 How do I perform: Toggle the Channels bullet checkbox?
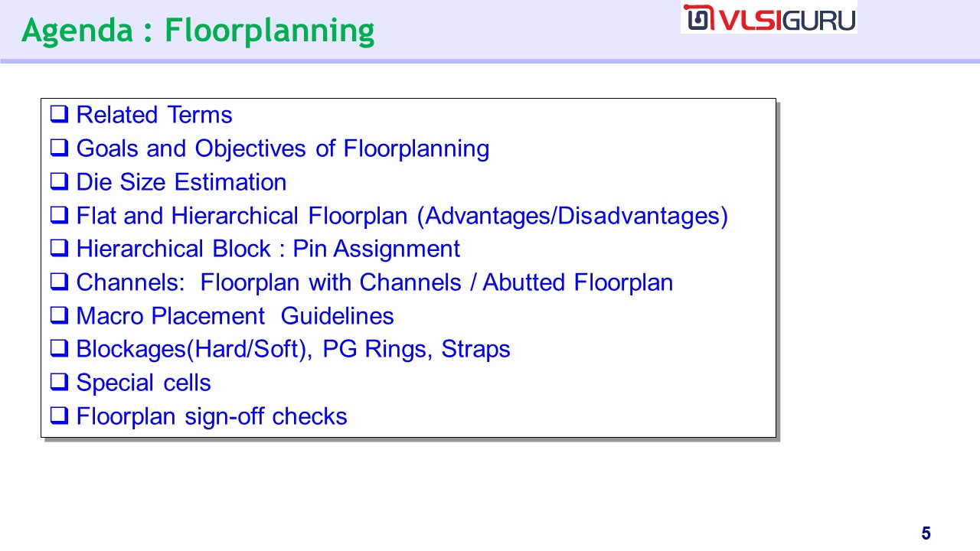coord(59,282)
